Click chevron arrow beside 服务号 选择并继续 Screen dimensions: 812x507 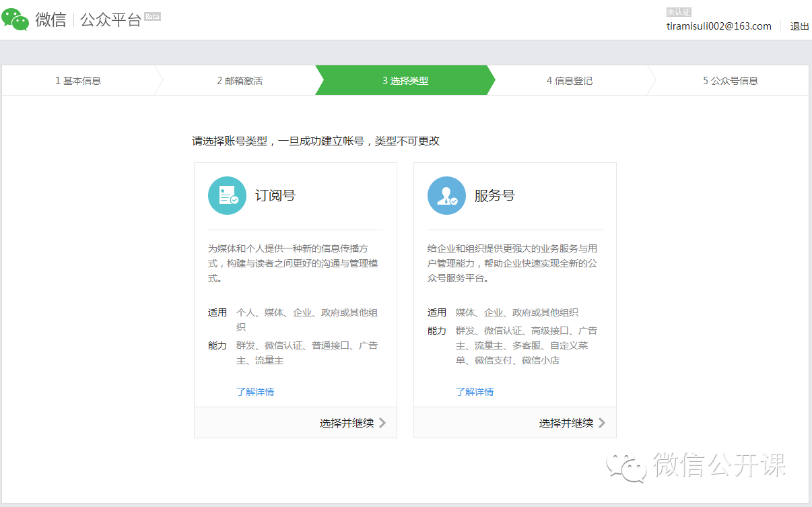pyautogui.click(x=602, y=423)
